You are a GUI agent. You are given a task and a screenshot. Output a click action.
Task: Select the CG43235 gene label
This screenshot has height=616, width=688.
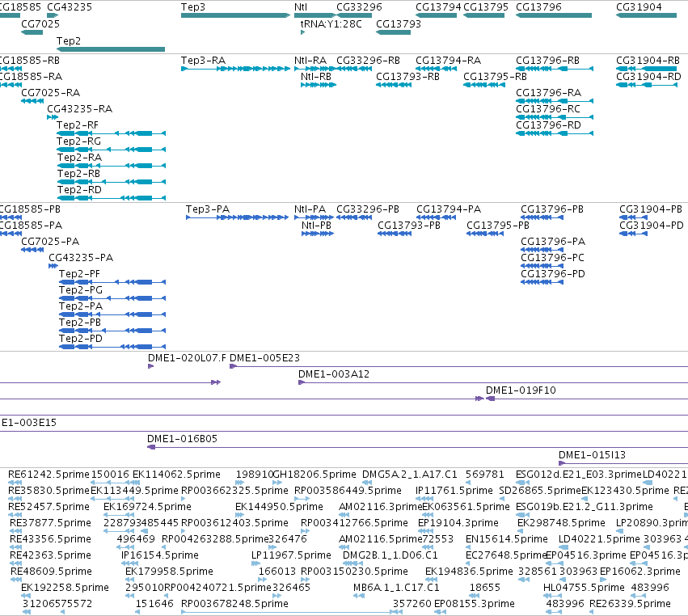click(x=70, y=7)
